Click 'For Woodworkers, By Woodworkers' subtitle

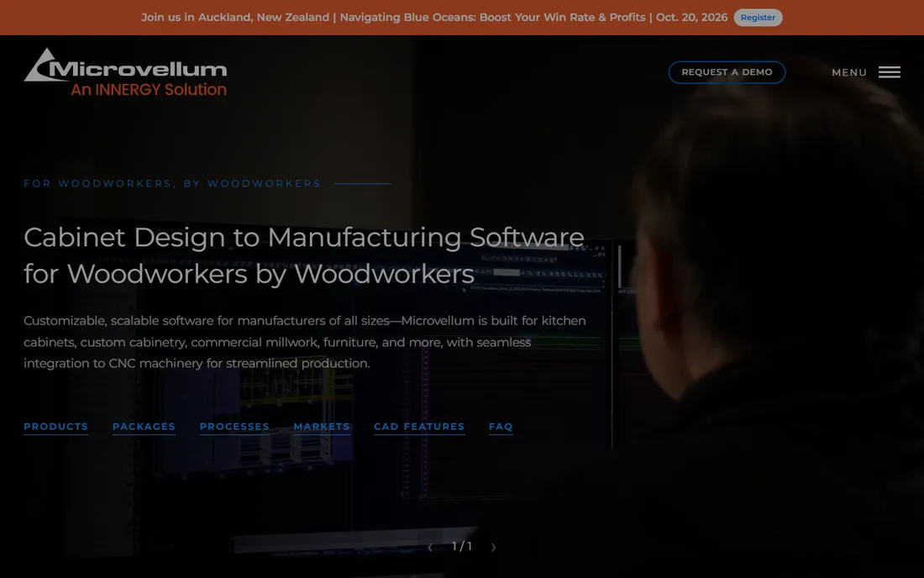tap(172, 183)
